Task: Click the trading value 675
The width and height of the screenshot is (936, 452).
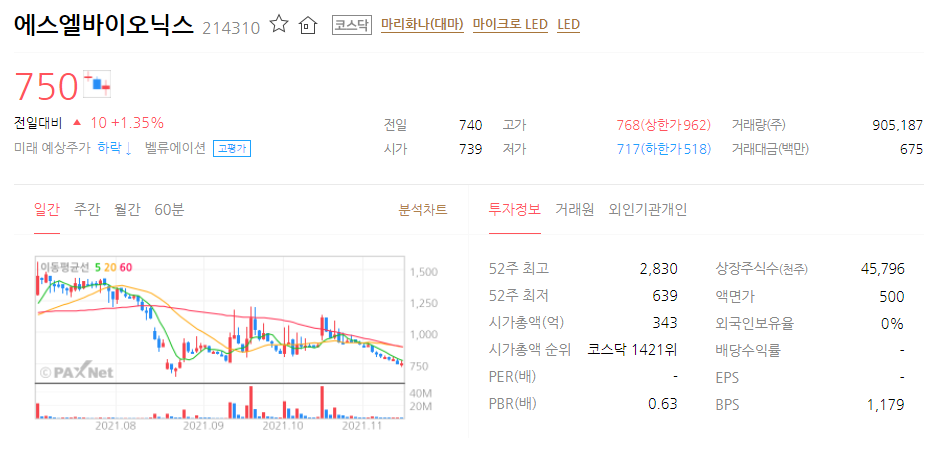Action: pos(912,149)
